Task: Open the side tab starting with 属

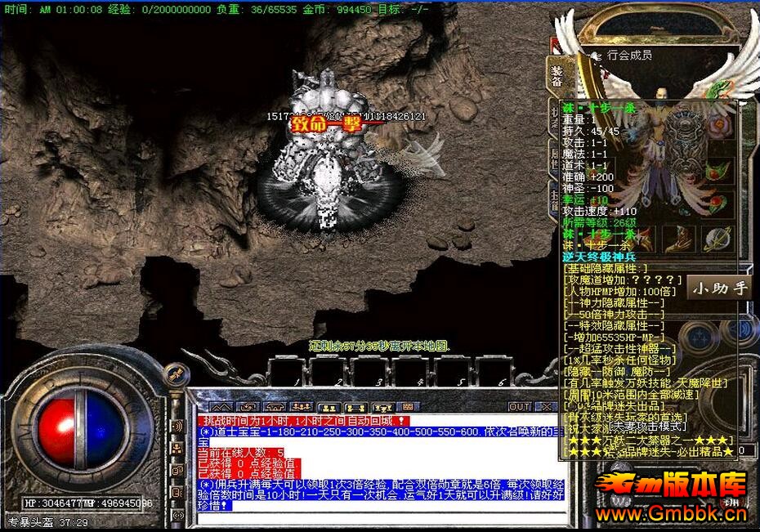Action: [555, 159]
